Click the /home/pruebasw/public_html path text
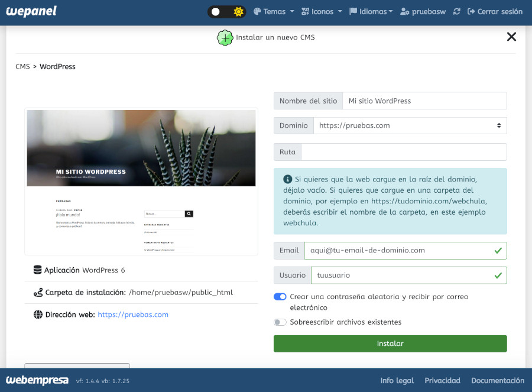The image size is (532, 392). [x=181, y=292]
